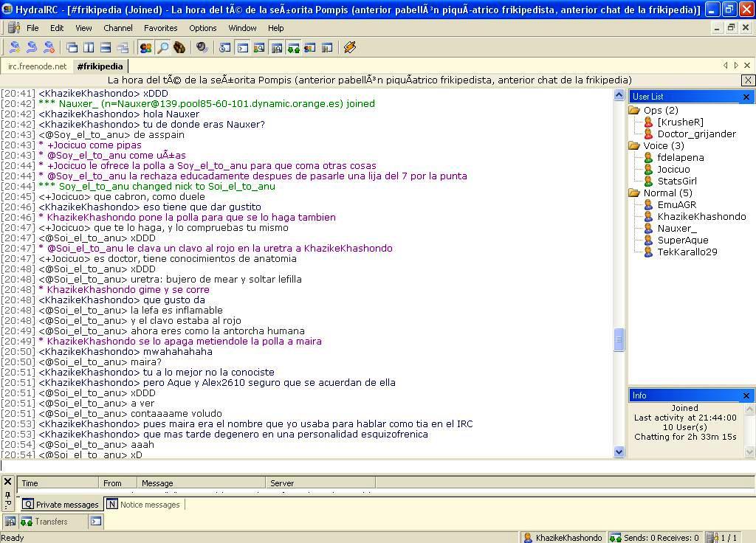Viewport: 756px width, 543px height.
Task: Toggle the user list people icon
Action: (145, 47)
